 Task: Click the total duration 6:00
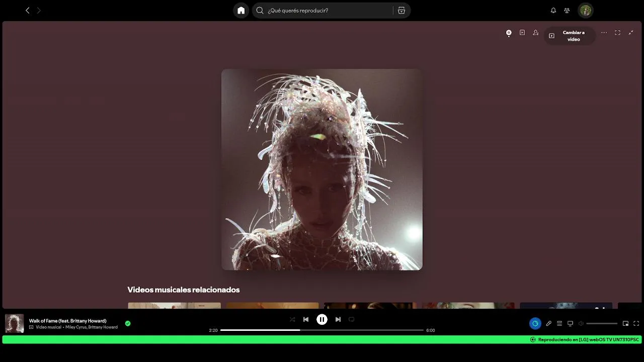(x=431, y=330)
